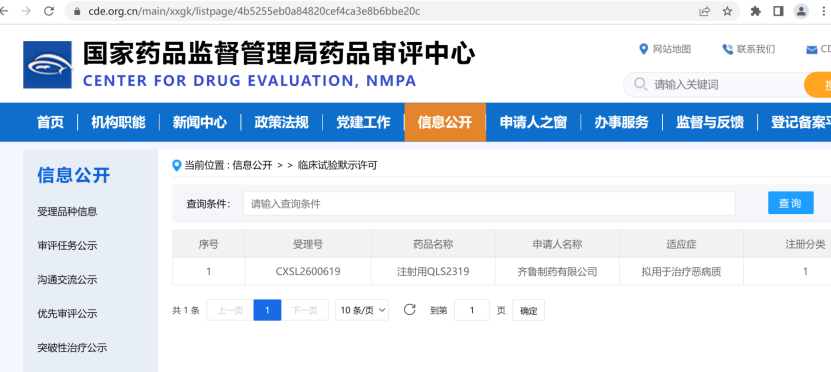Click the 当前位置 location marker icon
The image size is (831, 372).
click(177, 166)
